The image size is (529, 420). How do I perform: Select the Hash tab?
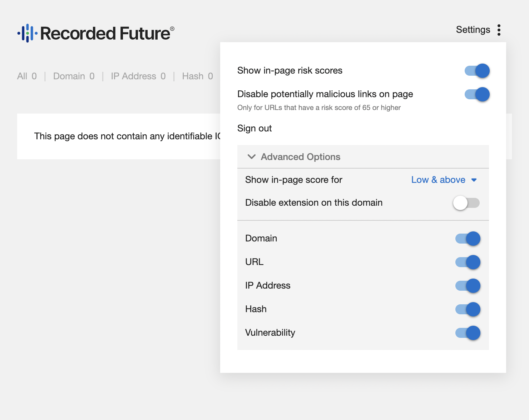point(197,76)
